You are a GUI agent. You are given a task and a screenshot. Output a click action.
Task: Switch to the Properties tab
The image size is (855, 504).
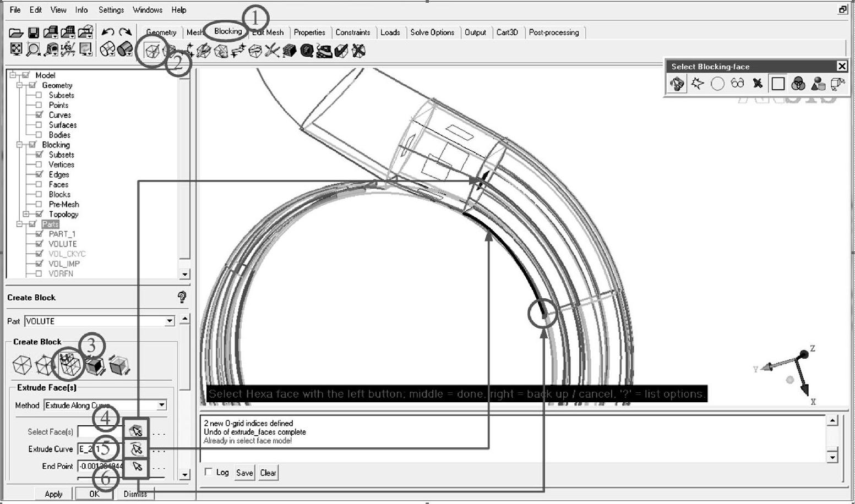[309, 32]
